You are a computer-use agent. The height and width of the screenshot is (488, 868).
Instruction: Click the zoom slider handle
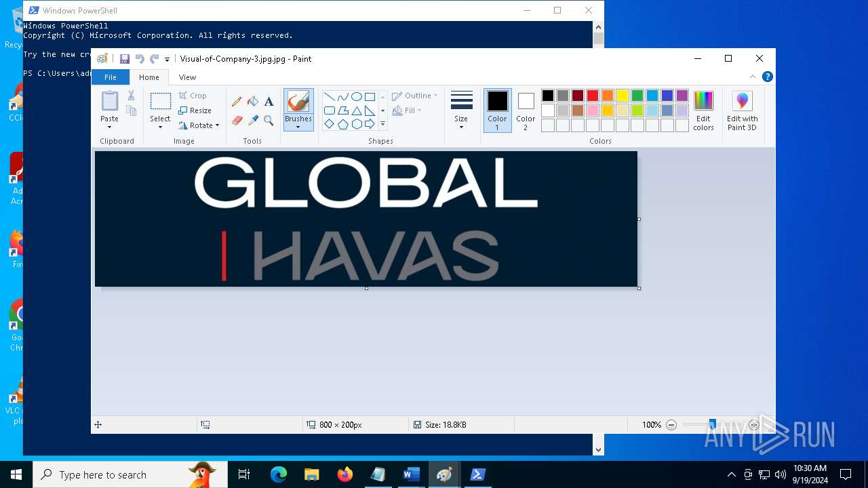[x=712, y=425]
